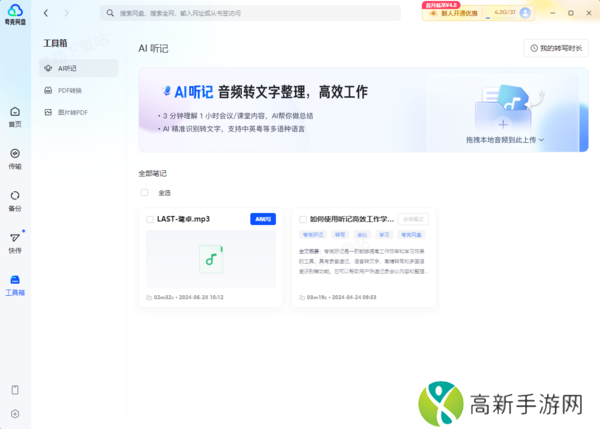Tick the LAST mp3 note checkbox
The height and width of the screenshot is (429, 600).
pyautogui.click(x=150, y=219)
